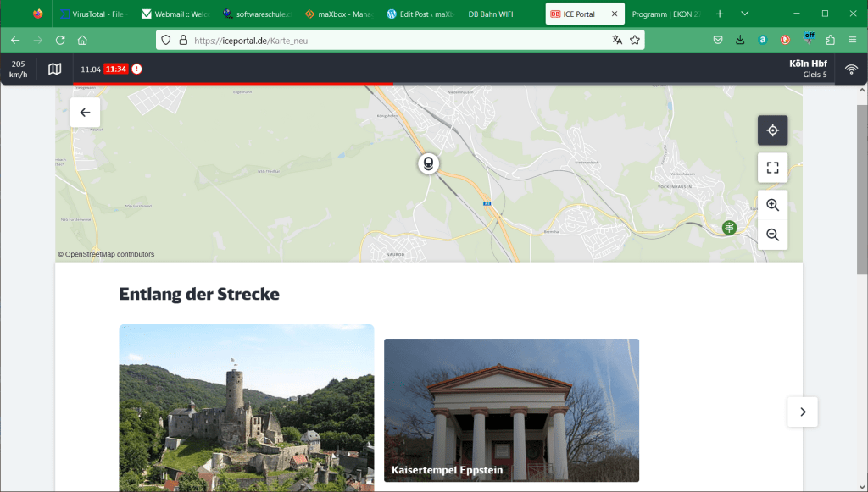Show next attractions with right chevron
The image size is (868, 492).
click(803, 412)
